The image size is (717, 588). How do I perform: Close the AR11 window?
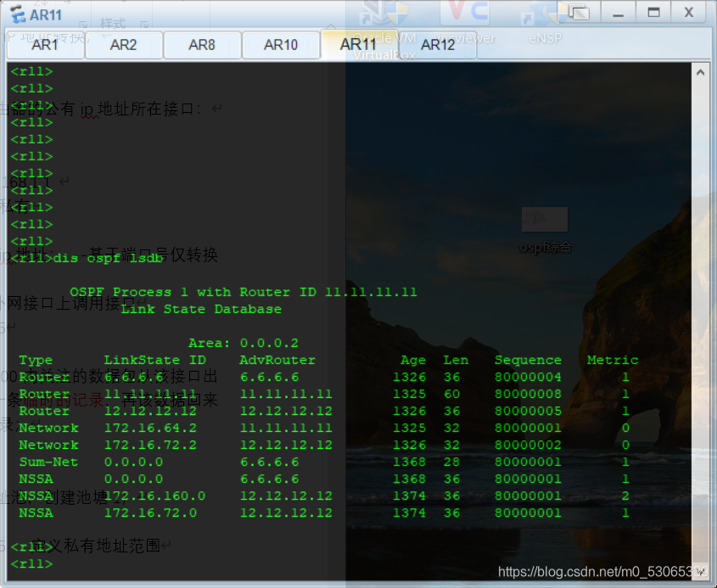pos(689,13)
